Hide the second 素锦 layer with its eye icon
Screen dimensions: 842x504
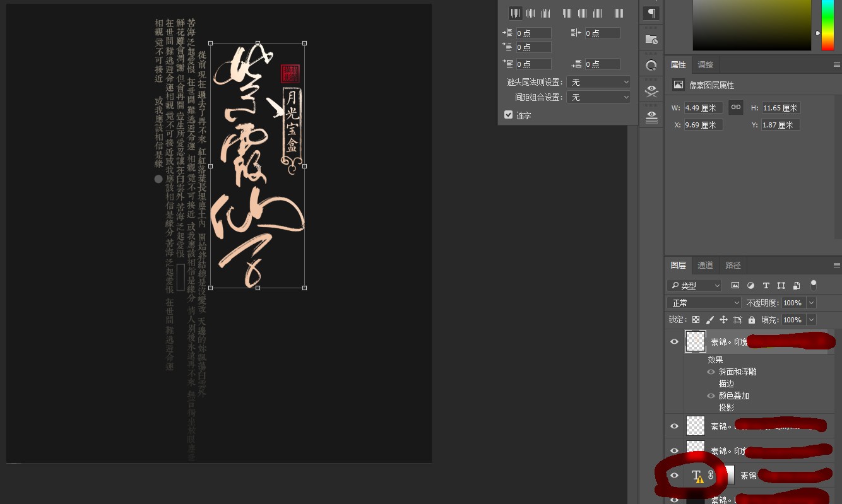[x=674, y=426]
